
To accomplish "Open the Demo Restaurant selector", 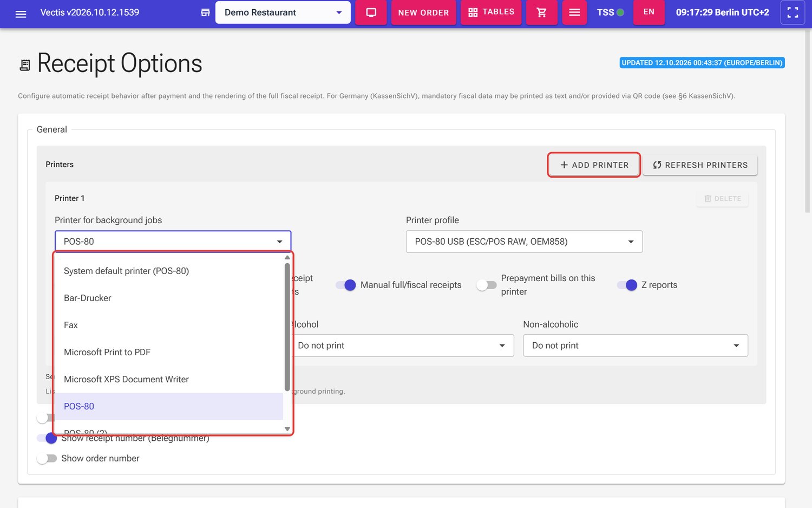I will click(283, 12).
